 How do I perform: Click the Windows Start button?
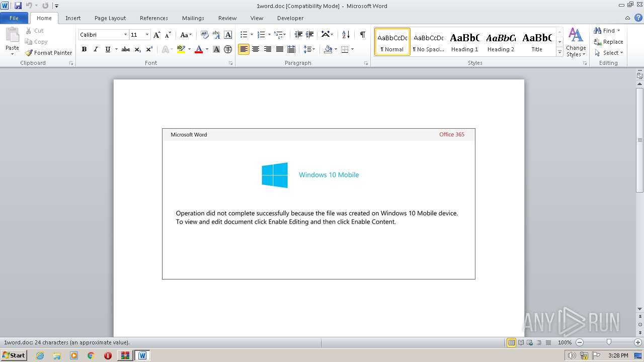click(x=14, y=355)
